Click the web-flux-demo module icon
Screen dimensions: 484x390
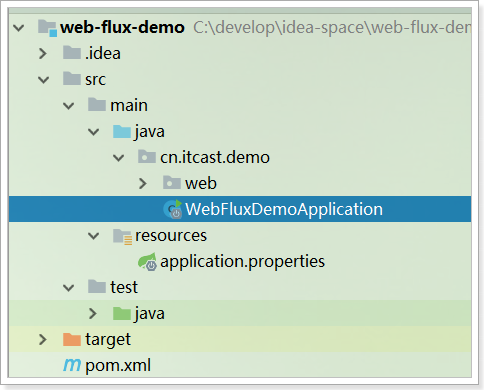click(x=47, y=28)
